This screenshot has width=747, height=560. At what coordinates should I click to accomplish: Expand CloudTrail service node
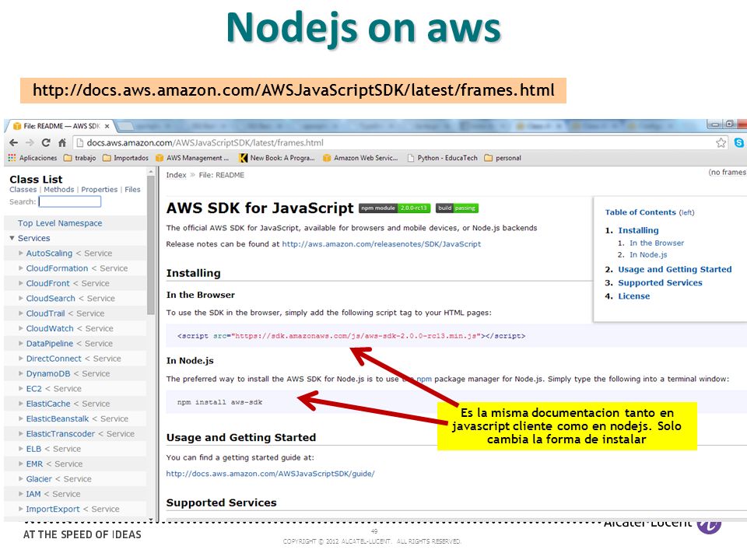[x=20, y=313]
